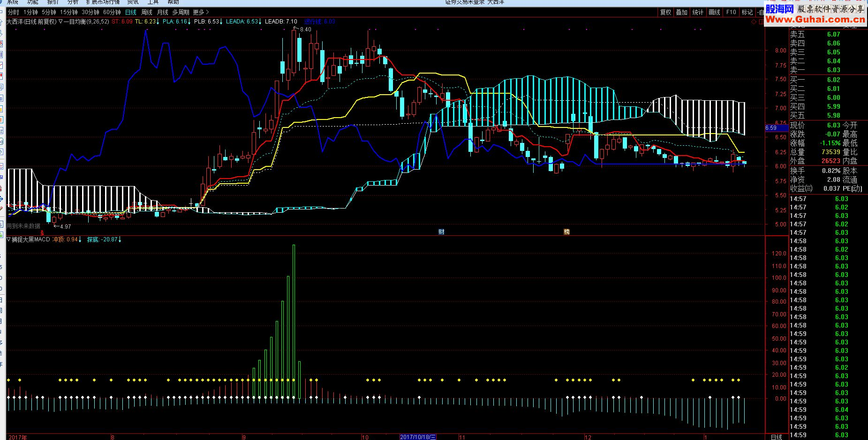Click the 卖一 price 6.03

[833, 70]
